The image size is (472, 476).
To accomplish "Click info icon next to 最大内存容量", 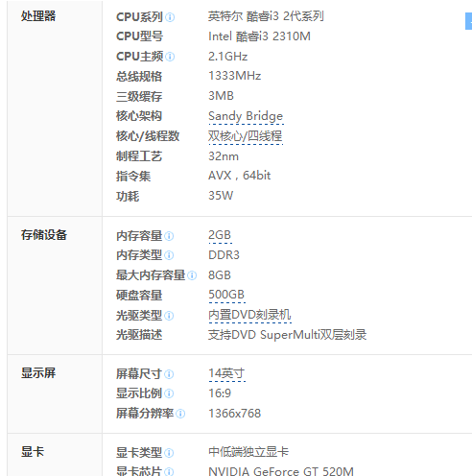I will [192, 275].
